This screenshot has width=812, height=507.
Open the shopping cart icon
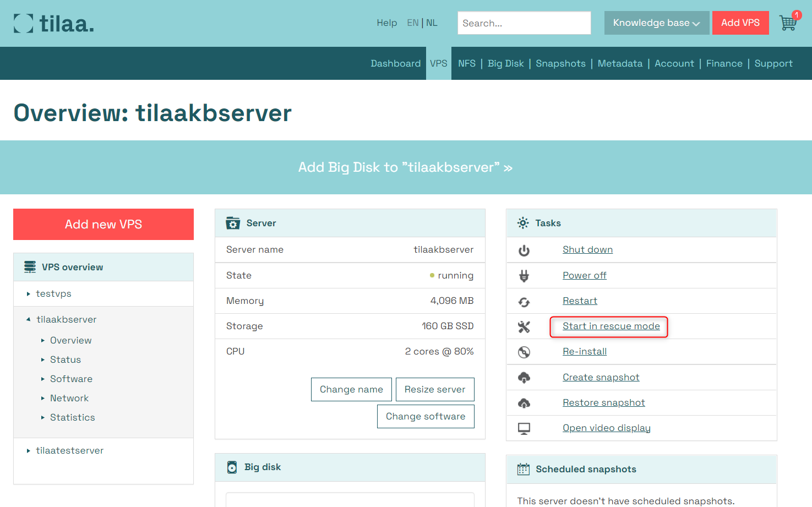(x=788, y=23)
